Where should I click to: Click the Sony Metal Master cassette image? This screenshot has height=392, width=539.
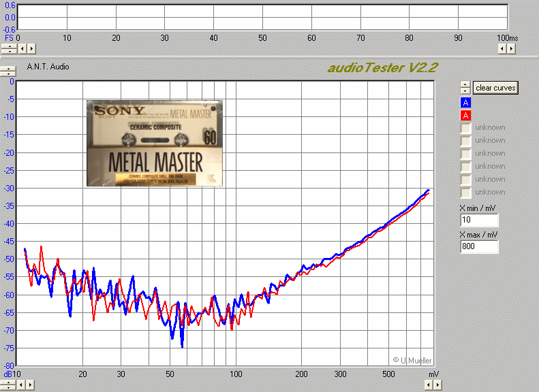tap(155, 143)
